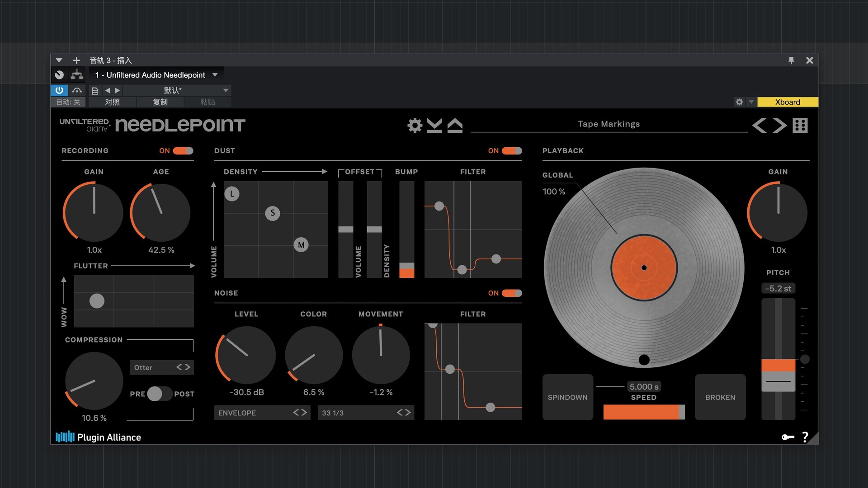Change the 33 1/3 speed selector
Screen dimensions: 868x488
click(366, 413)
